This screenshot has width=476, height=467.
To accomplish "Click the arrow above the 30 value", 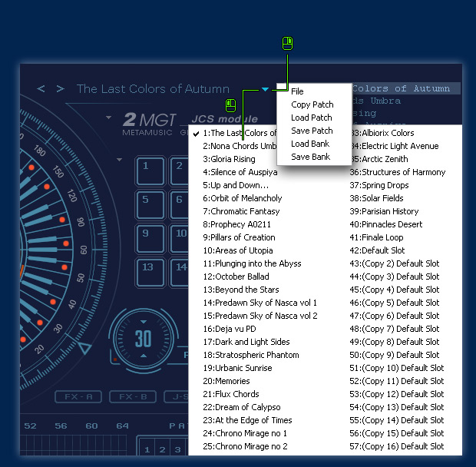I will click(143, 320).
